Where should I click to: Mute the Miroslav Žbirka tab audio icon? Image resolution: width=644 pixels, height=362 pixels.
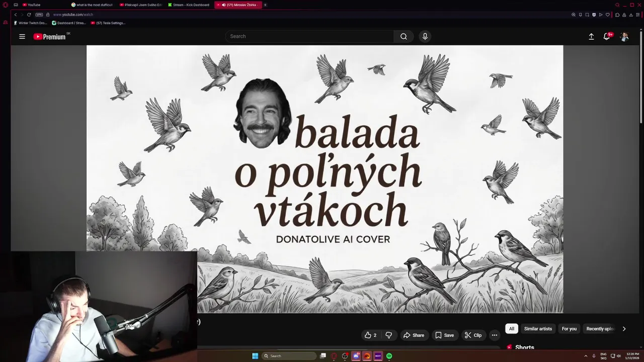(224, 5)
